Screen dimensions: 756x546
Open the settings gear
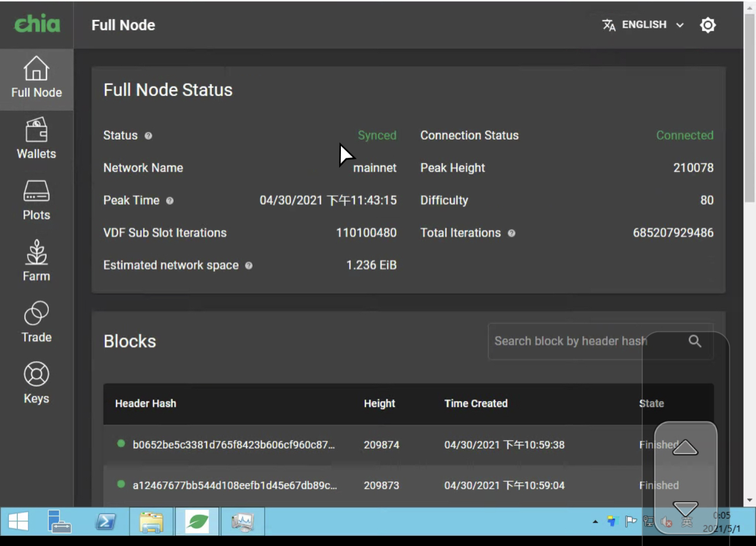click(x=708, y=25)
